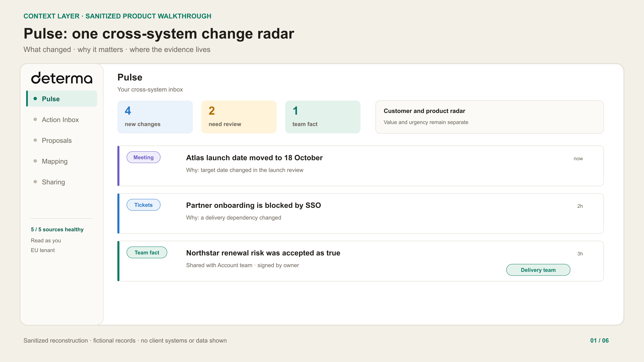Click 'Shared with Account team' line
This screenshot has width=644, height=362.
point(243,265)
